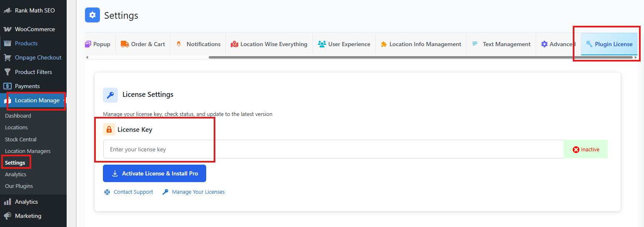Image resolution: width=644 pixels, height=227 pixels.
Task: Open Stock Central in Location Manage submenu
Action: pos(21,139)
